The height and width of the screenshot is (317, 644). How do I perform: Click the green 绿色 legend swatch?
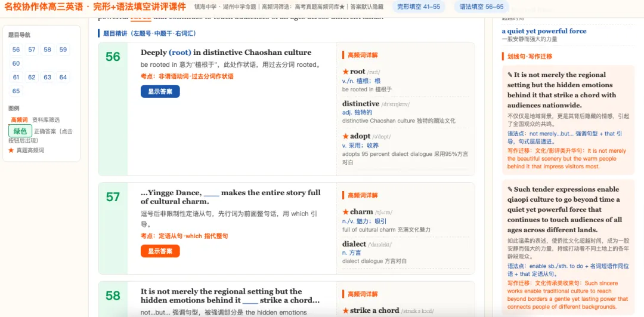pyautogui.click(x=20, y=131)
